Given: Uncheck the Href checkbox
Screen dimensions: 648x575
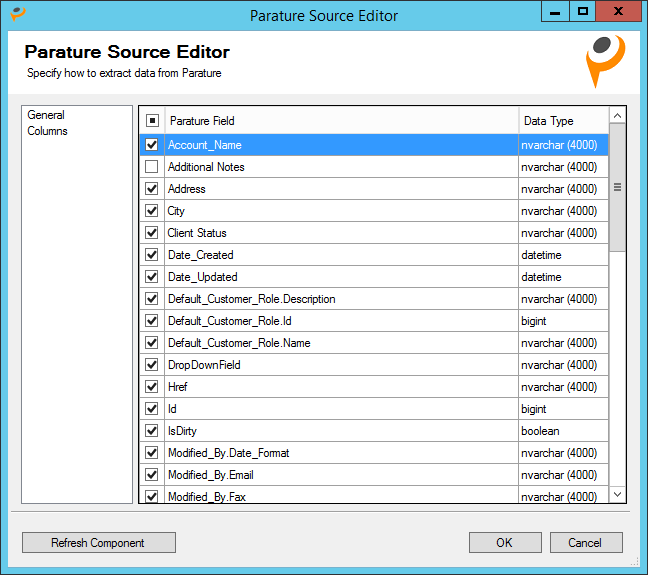Looking at the screenshot, I should 152,387.
